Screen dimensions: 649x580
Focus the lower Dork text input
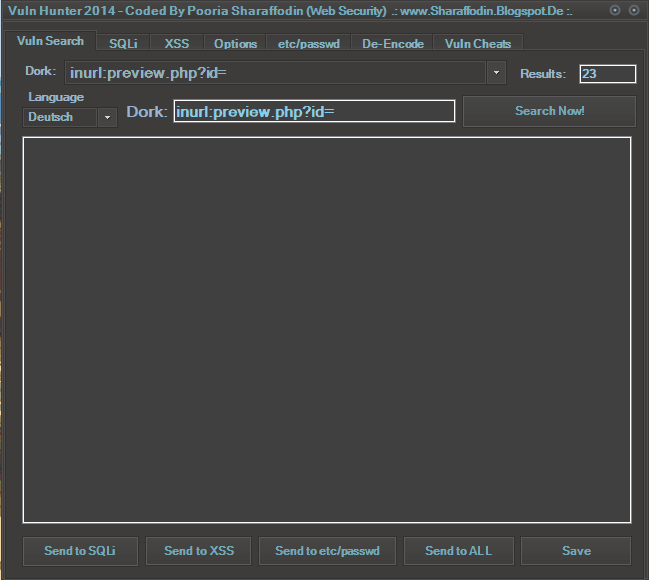tap(314, 112)
